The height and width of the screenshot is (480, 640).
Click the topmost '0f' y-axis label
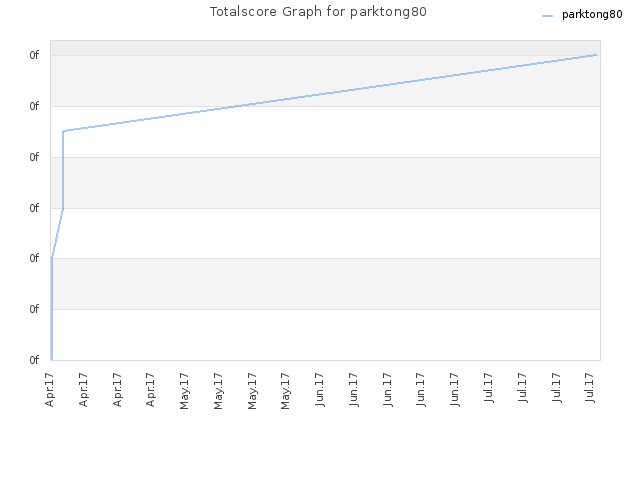[34, 55]
